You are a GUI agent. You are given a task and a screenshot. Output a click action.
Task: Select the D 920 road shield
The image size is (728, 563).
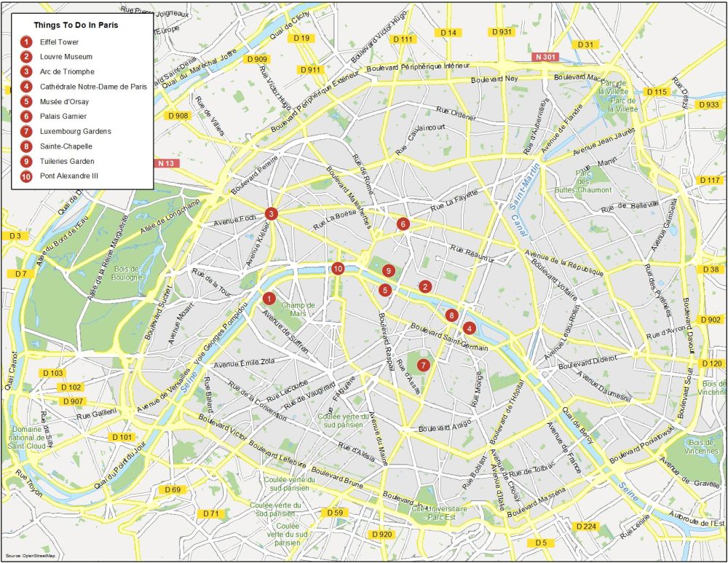[x=382, y=534]
